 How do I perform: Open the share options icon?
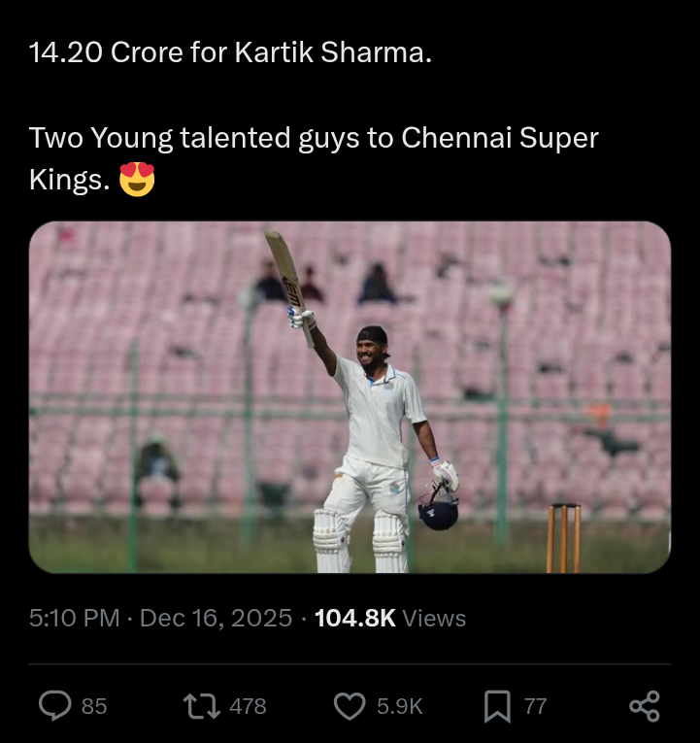point(645,706)
